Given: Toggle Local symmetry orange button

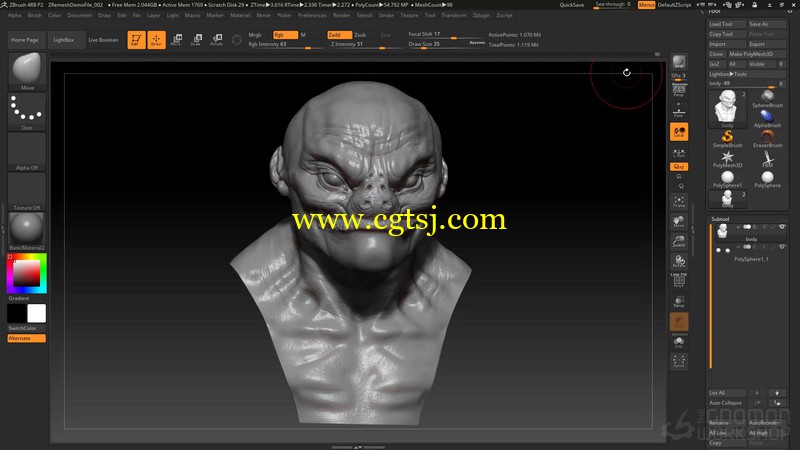Looking at the screenshot, I should (x=679, y=132).
